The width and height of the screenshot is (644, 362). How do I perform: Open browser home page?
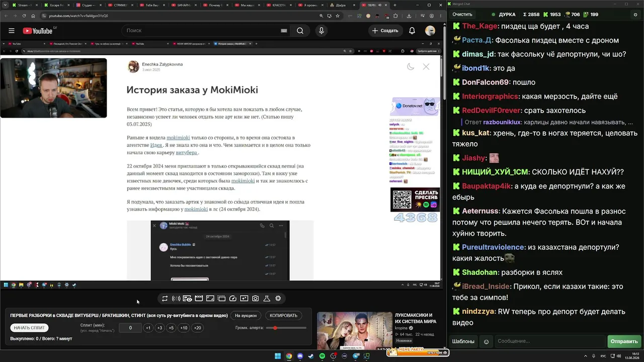(33, 16)
